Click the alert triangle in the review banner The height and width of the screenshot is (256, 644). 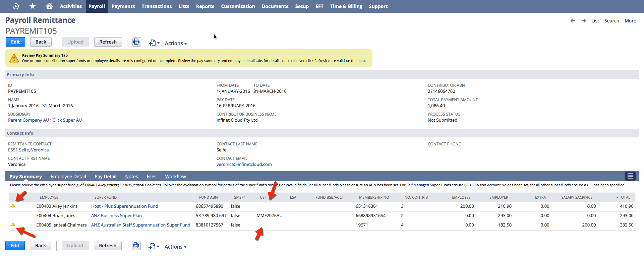point(14,58)
